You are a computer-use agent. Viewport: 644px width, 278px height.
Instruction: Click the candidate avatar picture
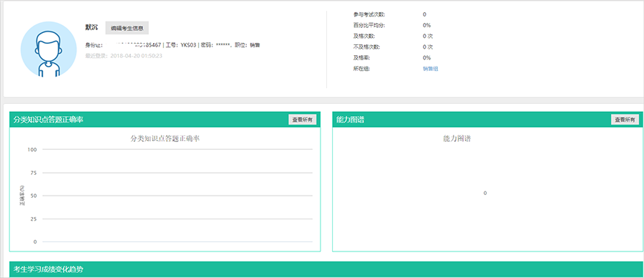point(49,49)
